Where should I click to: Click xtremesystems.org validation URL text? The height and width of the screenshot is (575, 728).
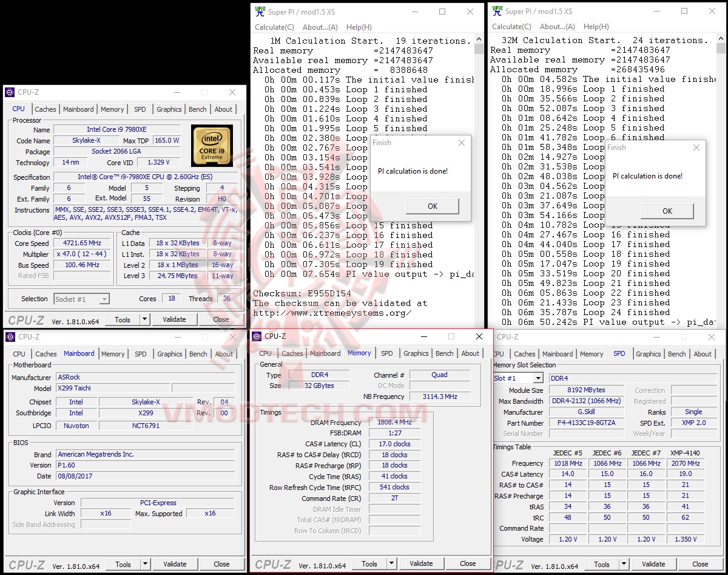[x=332, y=313]
